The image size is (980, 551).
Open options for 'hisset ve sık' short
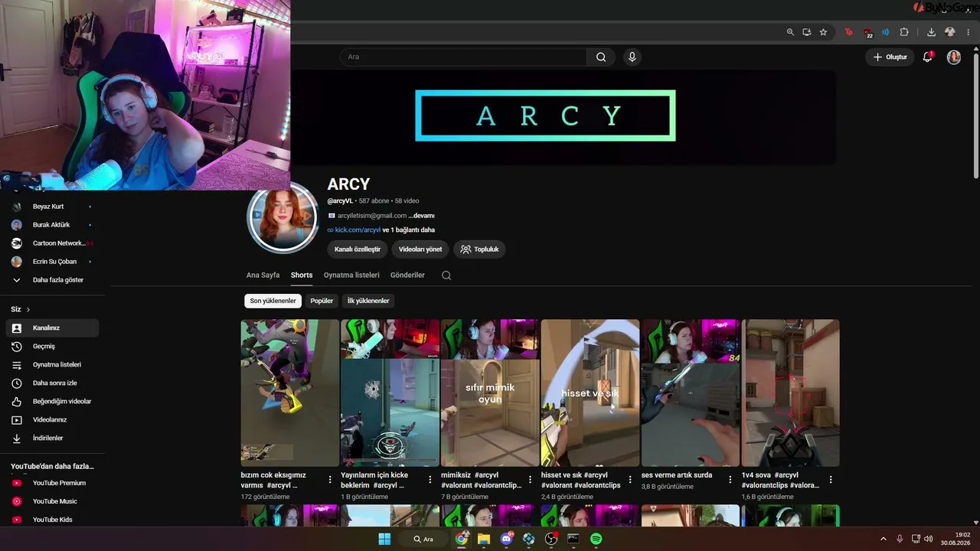click(630, 480)
